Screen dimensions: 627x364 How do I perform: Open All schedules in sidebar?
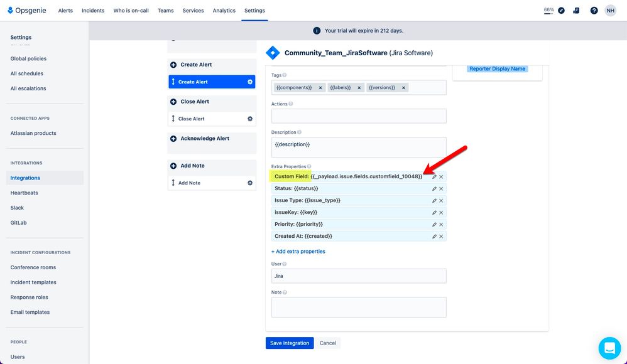(27, 73)
